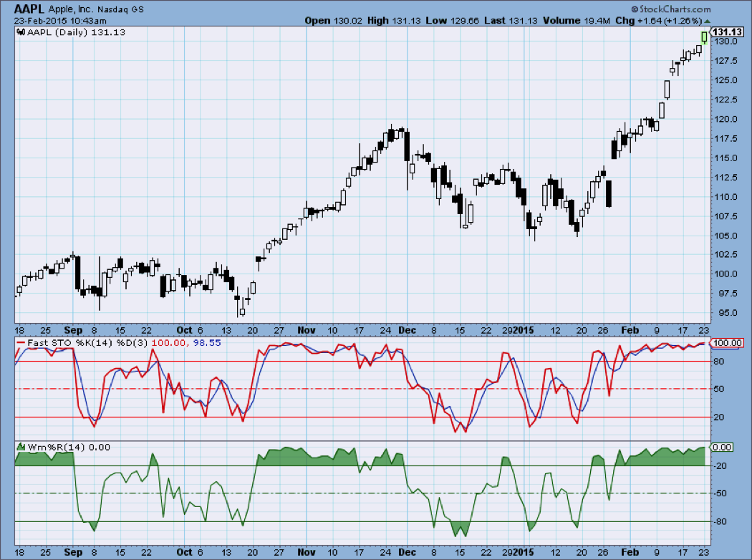Click the Dec month marker on date axis
Viewport: 752px width, 560px height.
click(408, 330)
